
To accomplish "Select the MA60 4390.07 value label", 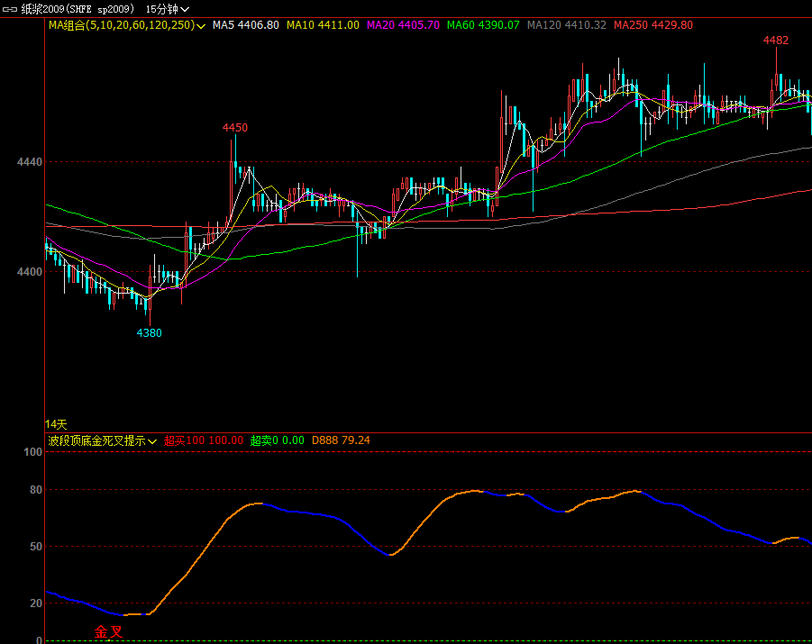I will coord(483,25).
